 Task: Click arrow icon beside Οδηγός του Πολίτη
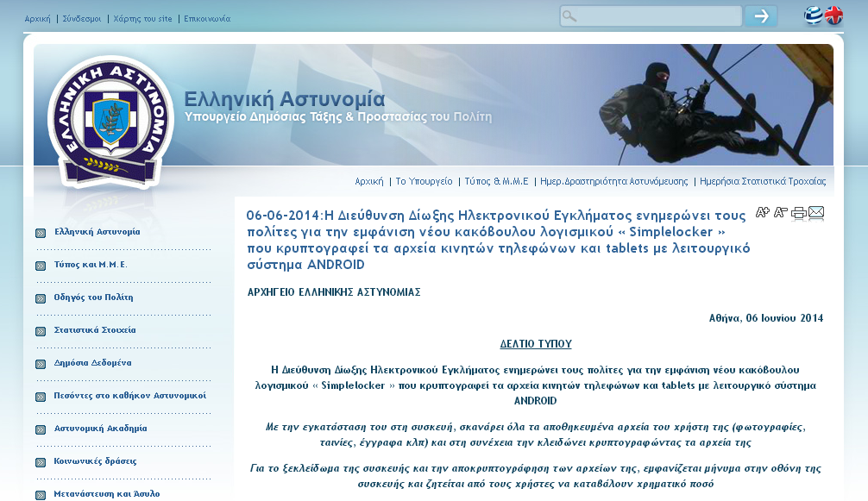41,298
